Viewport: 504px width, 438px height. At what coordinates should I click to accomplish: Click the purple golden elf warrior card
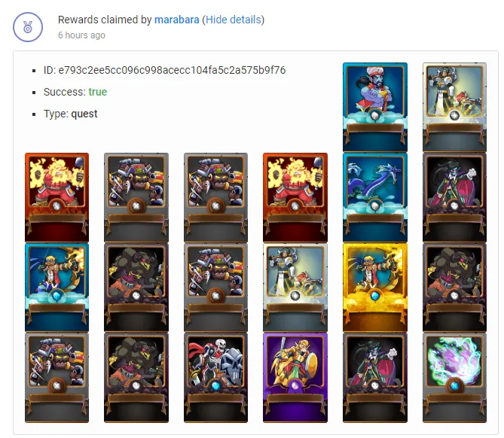click(295, 378)
